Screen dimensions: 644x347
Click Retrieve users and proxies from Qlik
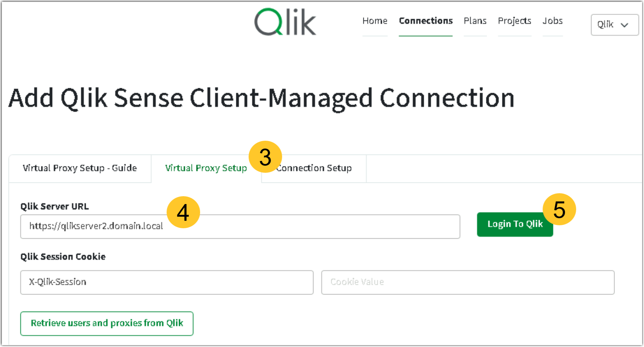[x=107, y=323]
